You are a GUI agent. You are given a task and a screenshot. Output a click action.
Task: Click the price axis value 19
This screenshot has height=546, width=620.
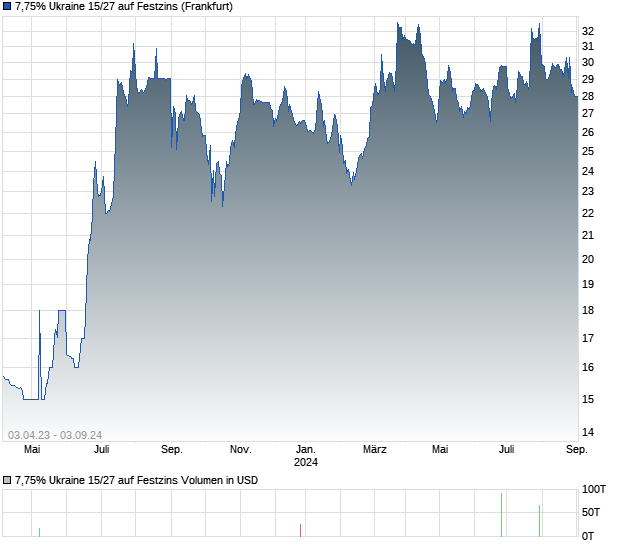pyautogui.click(x=588, y=284)
